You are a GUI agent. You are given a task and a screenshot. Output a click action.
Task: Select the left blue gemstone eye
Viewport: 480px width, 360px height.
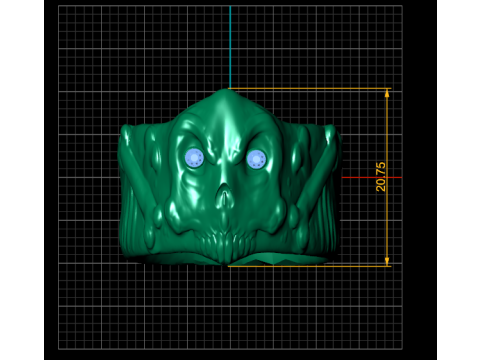(x=194, y=158)
